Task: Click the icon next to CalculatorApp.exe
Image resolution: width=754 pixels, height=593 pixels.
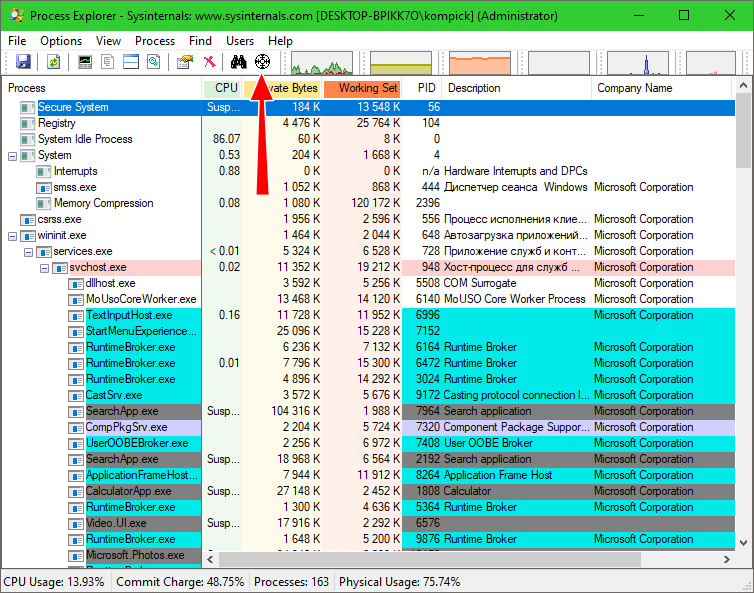Action: pyautogui.click(x=75, y=491)
